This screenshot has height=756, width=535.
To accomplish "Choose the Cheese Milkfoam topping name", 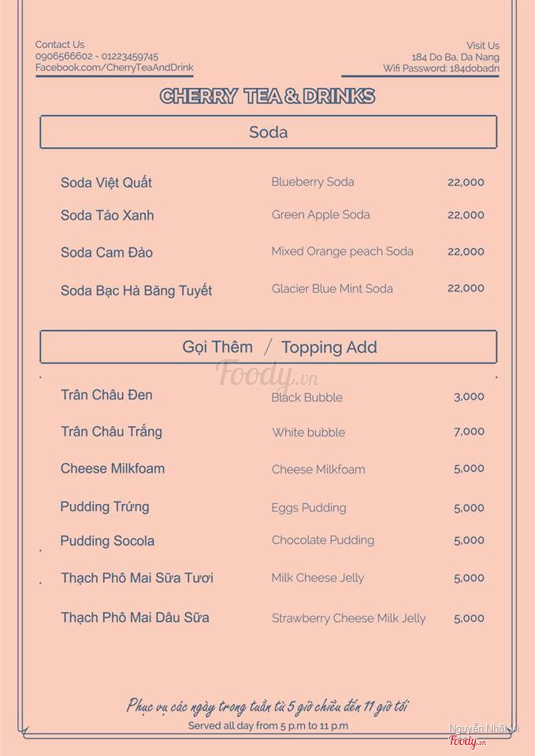I will click(x=113, y=469).
